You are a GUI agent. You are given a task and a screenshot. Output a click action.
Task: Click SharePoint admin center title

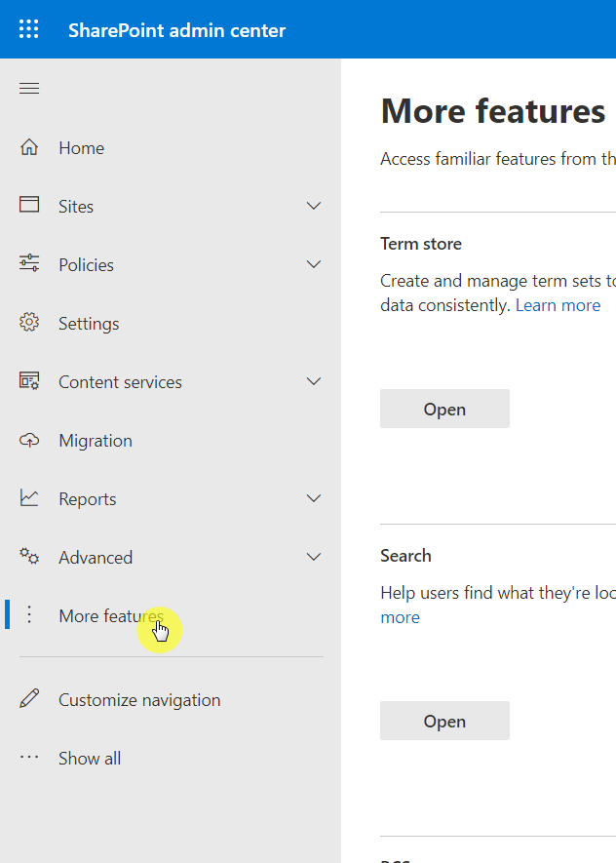pyautogui.click(x=176, y=30)
